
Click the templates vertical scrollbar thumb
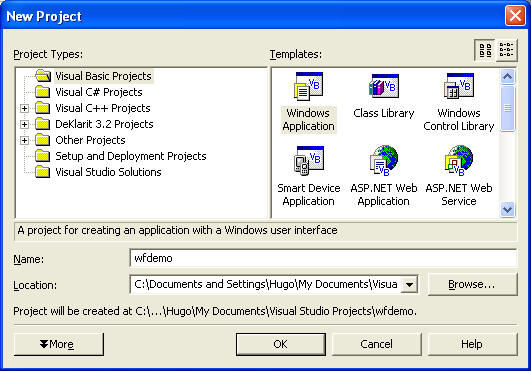tap(507, 108)
